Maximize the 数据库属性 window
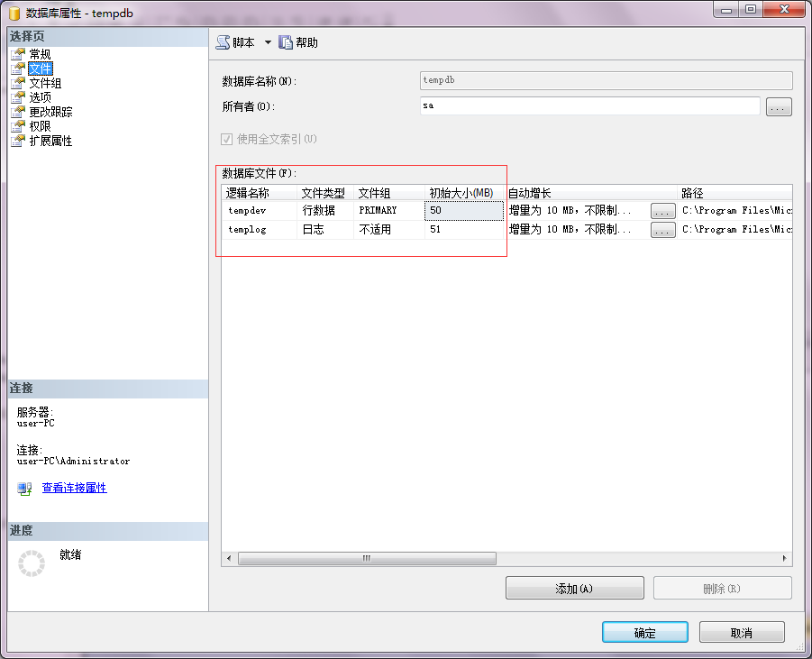Viewport: 812px width, 659px height. click(x=751, y=9)
